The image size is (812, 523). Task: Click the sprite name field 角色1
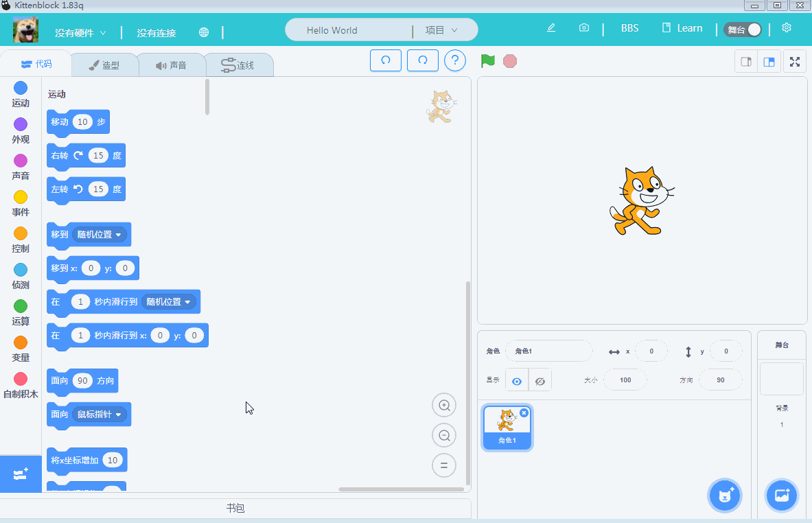click(x=549, y=351)
